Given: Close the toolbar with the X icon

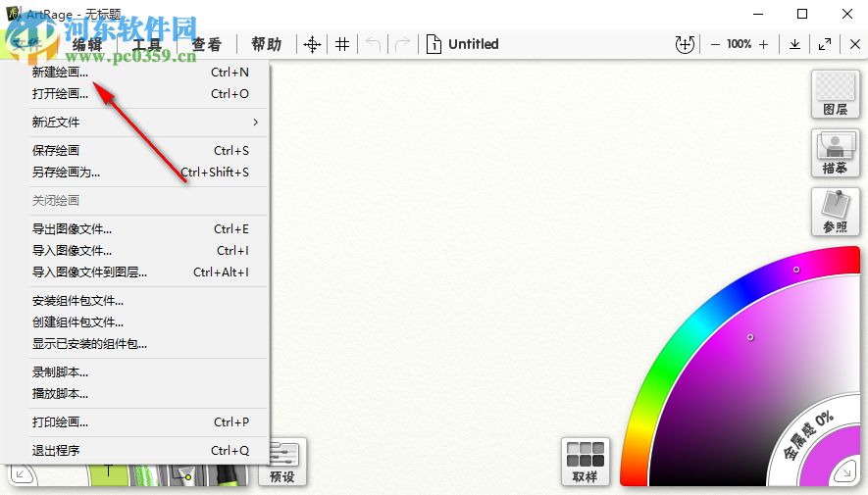Looking at the screenshot, I should tap(854, 44).
